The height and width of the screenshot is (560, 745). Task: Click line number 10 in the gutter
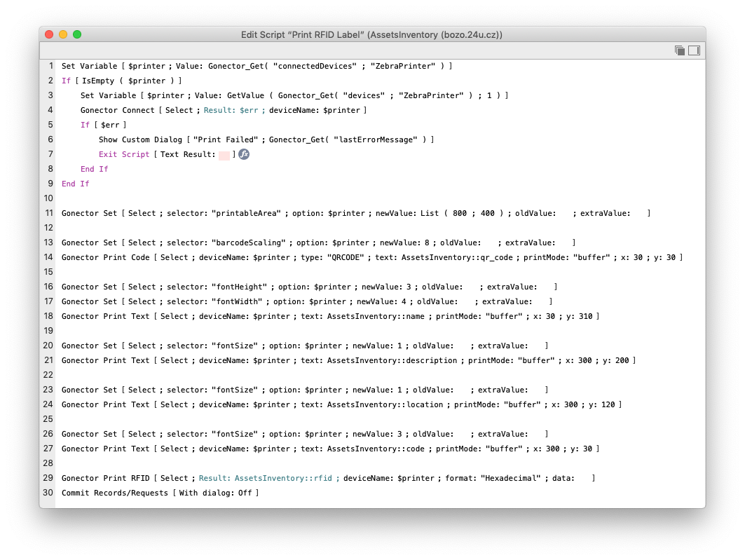point(48,198)
